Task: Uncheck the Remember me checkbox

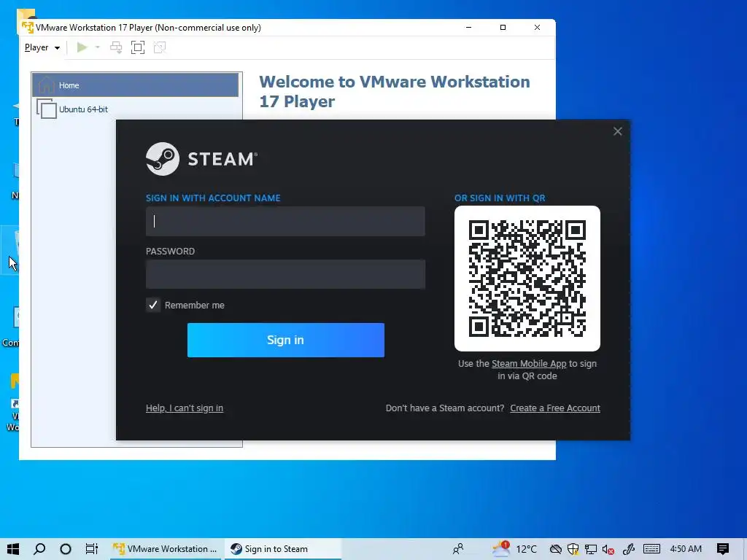Action: click(x=153, y=305)
